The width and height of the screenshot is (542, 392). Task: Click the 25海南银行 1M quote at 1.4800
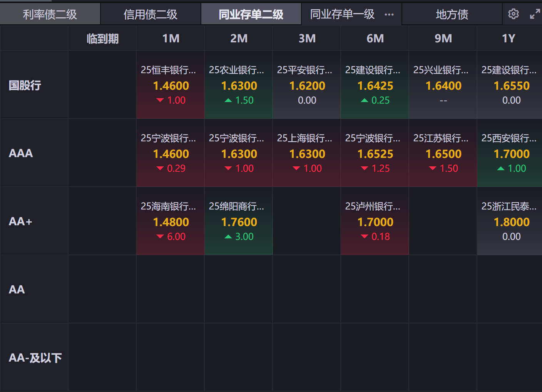171,221
